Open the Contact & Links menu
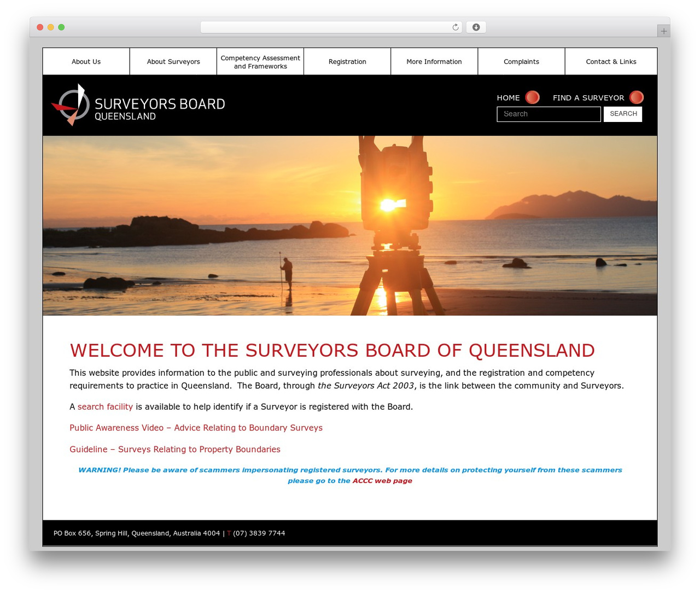 click(611, 62)
